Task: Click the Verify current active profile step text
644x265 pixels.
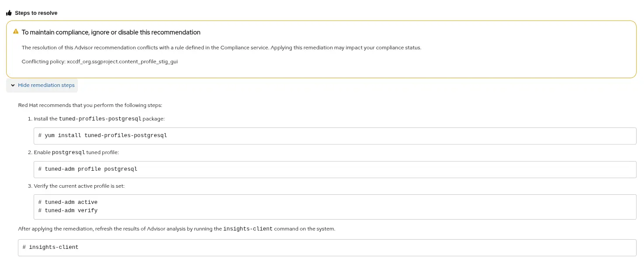Action: point(79,186)
